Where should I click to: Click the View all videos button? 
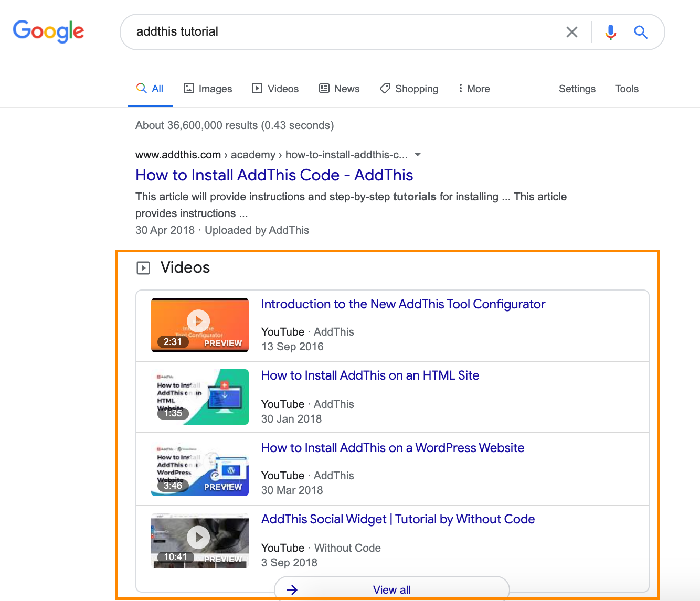pyautogui.click(x=391, y=589)
